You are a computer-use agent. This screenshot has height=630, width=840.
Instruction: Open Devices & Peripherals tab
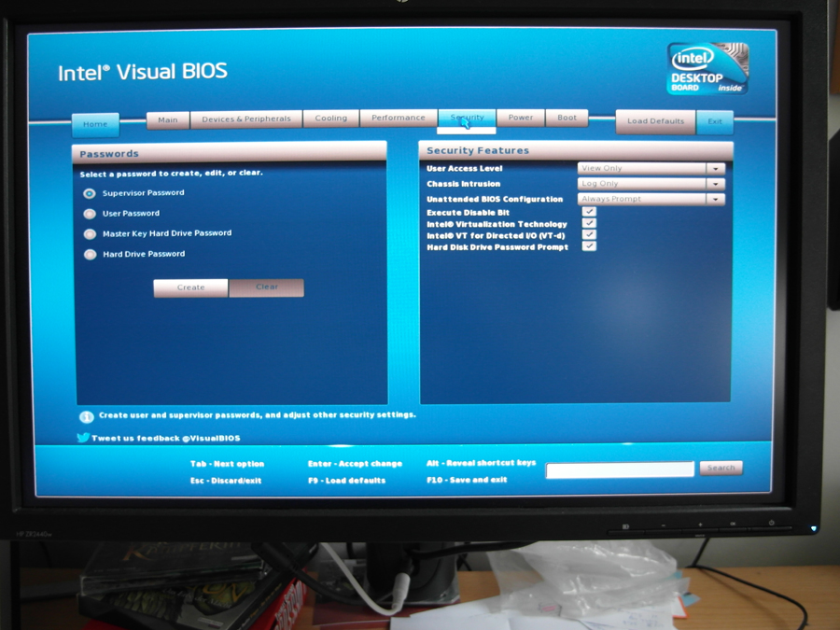point(245,119)
